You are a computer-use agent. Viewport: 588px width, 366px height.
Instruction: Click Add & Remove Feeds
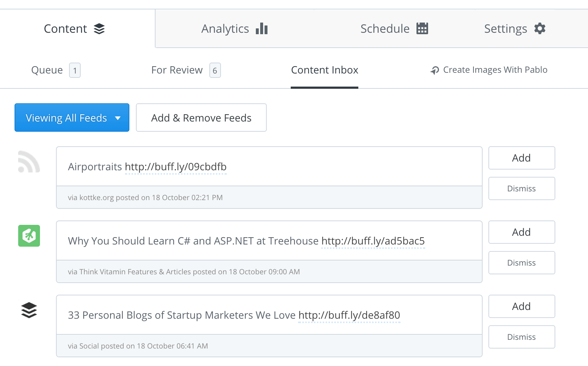point(201,118)
